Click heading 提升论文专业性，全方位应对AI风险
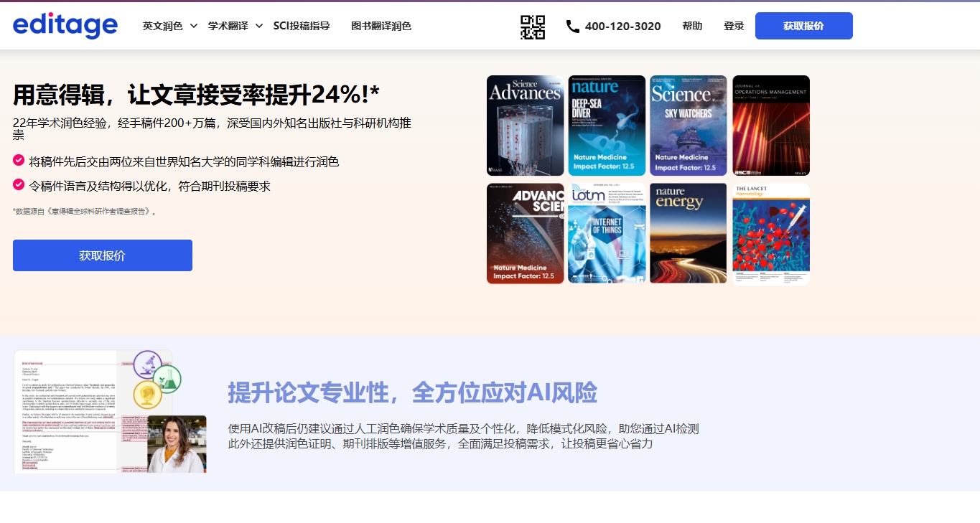 (x=412, y=392)
